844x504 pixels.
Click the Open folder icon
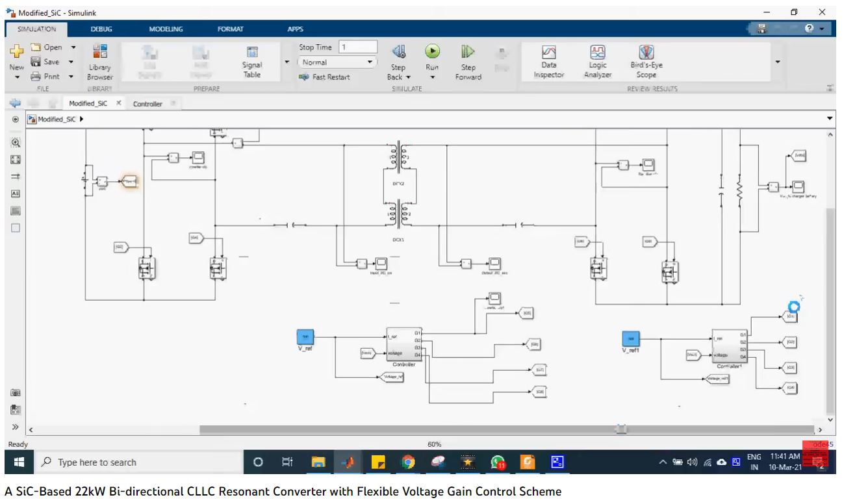pos(36,47)
